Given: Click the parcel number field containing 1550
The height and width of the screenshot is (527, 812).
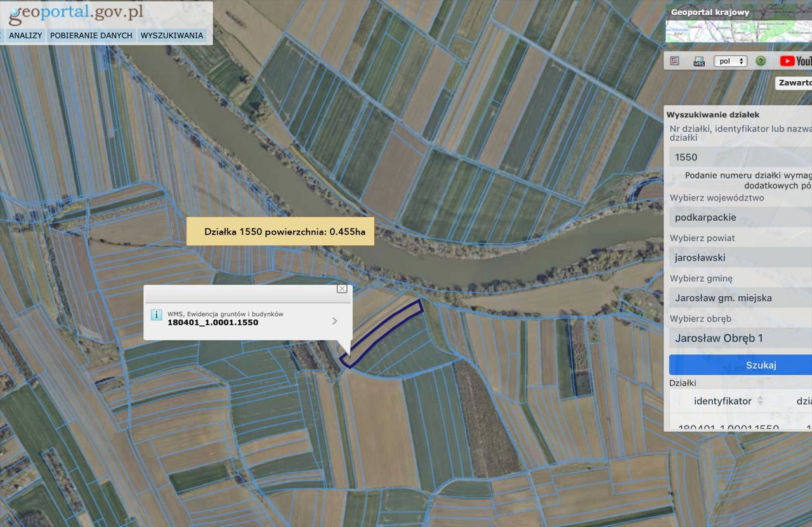Looking at the screenshot, I should pos(740,157).
